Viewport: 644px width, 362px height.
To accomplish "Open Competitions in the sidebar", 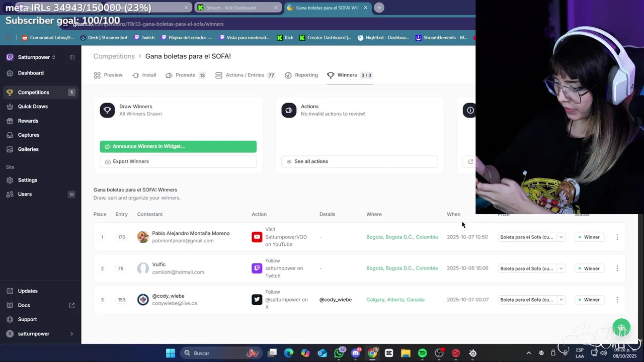I will click(40, 93).
